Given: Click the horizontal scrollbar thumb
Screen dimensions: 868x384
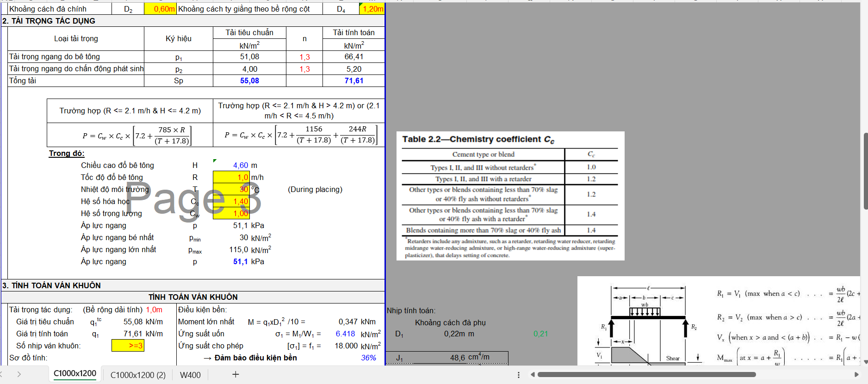Looking at the screenshot, I should 646,375.
